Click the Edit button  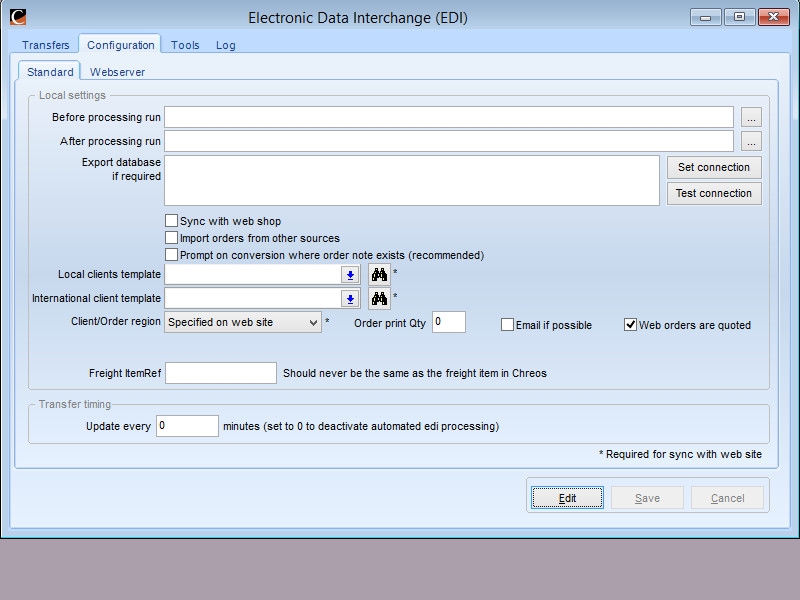pos(567,498)
